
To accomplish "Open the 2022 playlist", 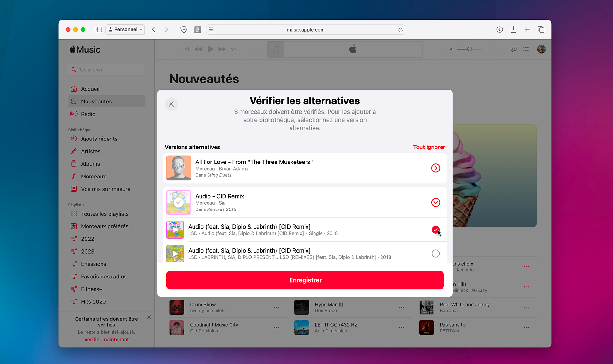I will [106, 239].
